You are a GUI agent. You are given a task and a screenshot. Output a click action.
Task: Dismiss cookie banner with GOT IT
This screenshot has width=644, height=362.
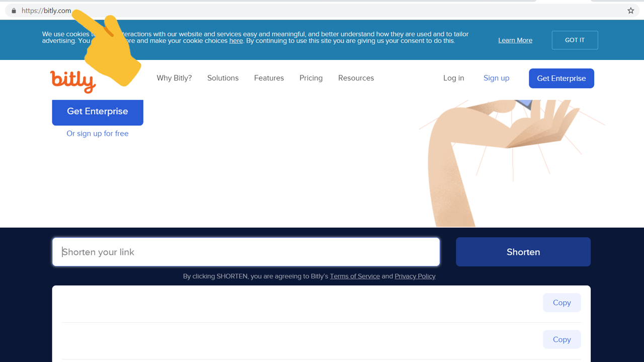click(x=575, y=40)
